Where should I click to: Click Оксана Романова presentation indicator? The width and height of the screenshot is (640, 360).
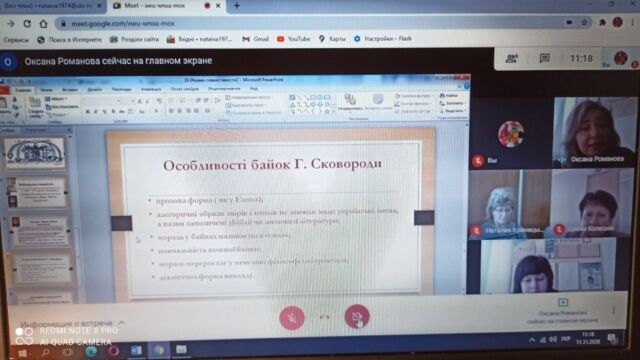563,311
